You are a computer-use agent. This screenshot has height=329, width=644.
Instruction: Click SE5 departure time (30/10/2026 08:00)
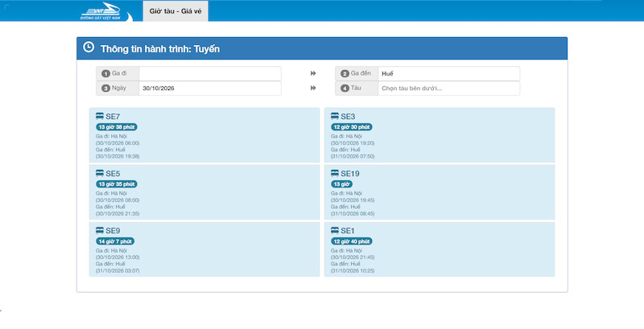click(118, 200)
